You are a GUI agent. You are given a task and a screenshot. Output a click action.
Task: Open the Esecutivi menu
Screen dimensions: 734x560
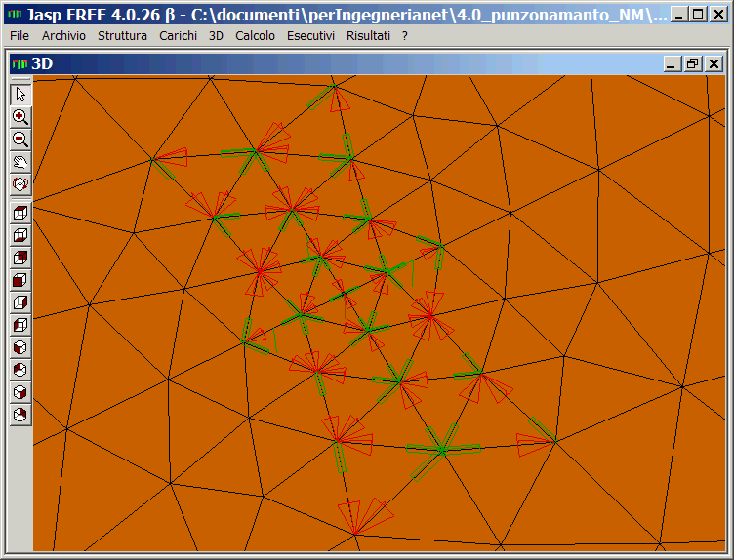tap(310, 35)
